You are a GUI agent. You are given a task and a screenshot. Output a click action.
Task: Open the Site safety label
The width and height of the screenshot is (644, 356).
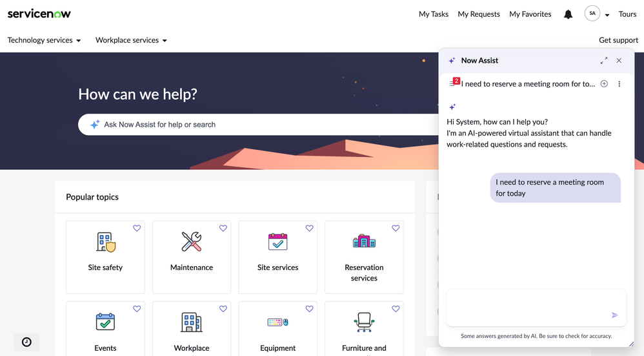tap(105, 267)
